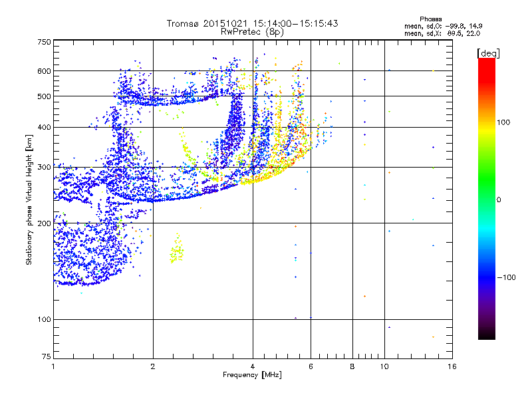This screenshot has height=399, width=532.
Task: Click x-axis tick label '6'
Action: click(311, 366)
